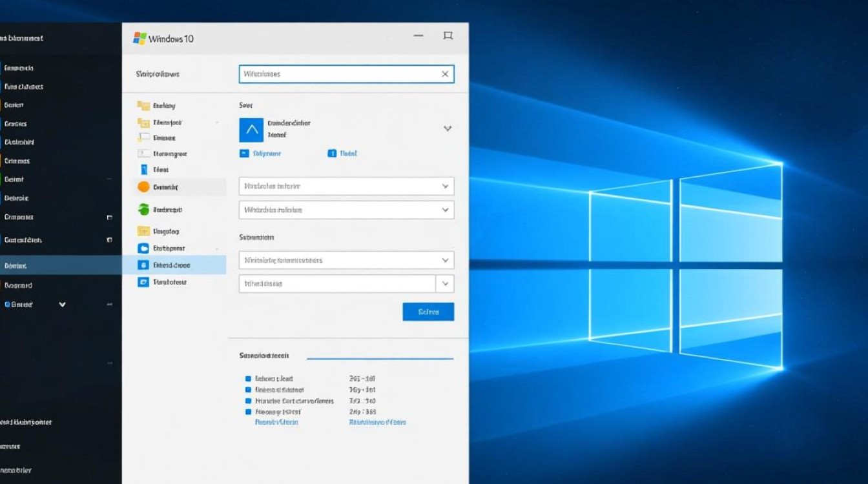Expand the chevron right of the blue tile

(447, 128)
